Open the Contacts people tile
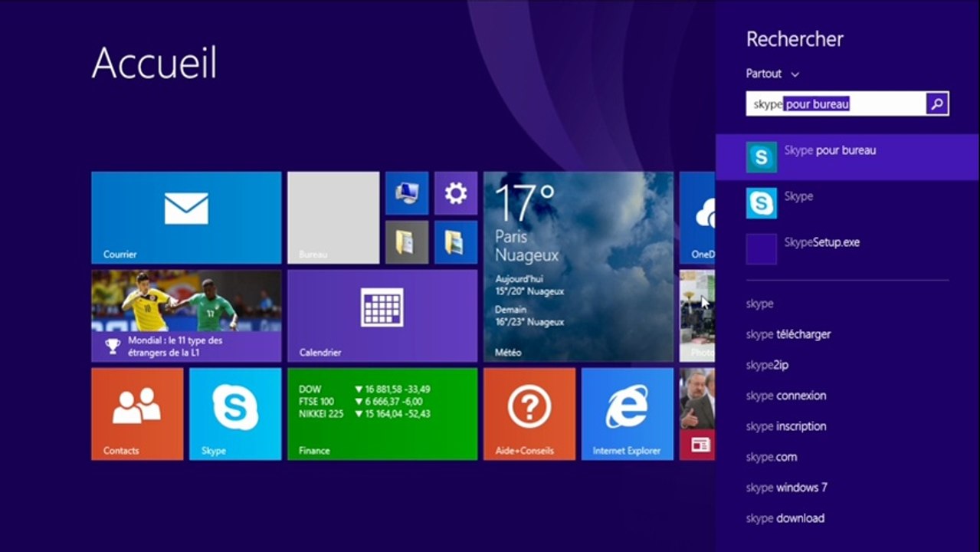Screen dimensions: 980x552 137,414
